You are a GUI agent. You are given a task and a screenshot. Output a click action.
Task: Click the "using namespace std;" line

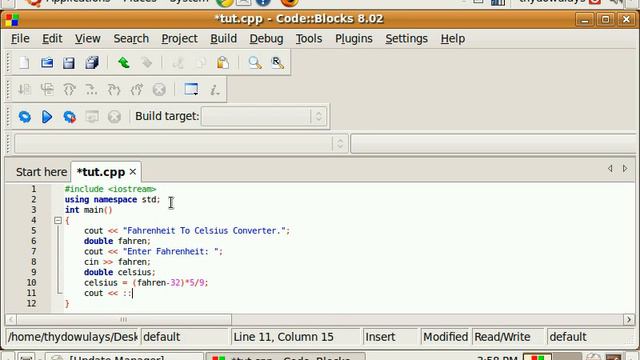pyautogui.click(x=113, y=200)
